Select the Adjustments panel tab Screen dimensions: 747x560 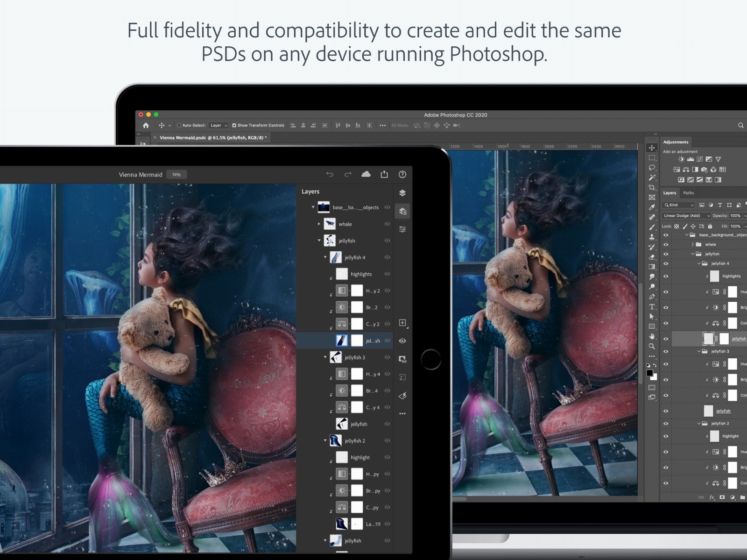coord(676,142)
